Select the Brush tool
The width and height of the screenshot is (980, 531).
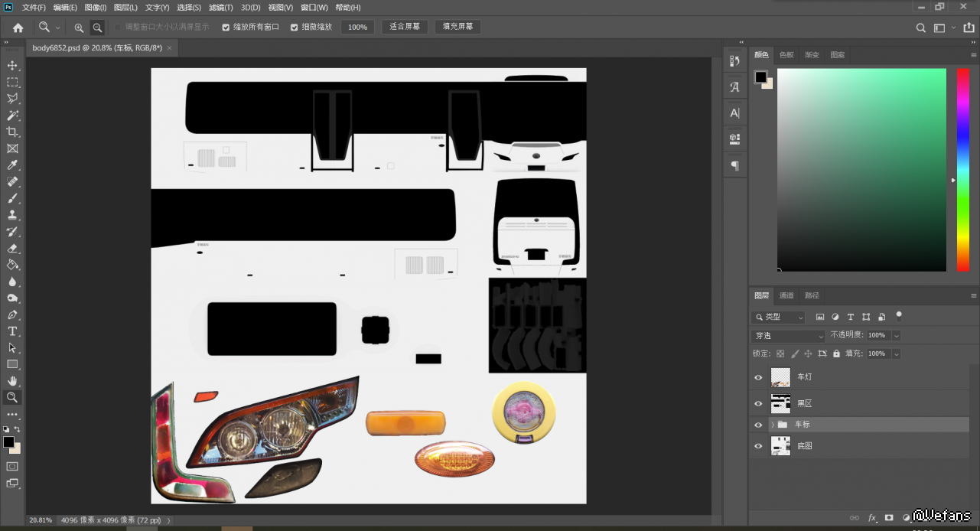coord(12,198)
